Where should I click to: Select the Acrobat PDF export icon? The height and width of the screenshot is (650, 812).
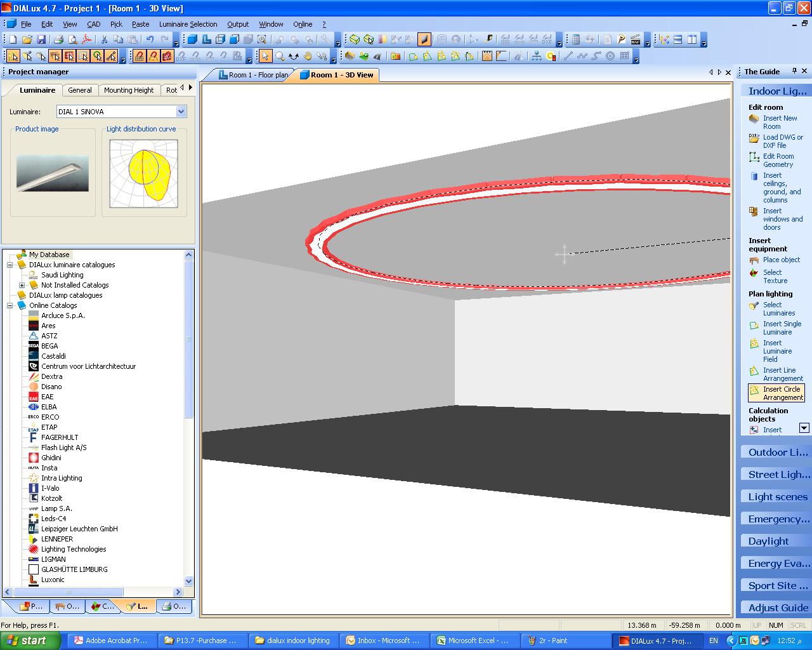click(86, 39)
